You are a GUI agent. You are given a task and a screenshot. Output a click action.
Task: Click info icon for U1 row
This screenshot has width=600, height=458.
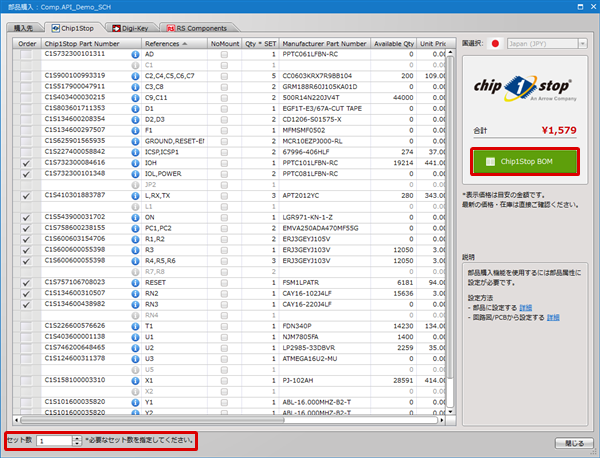click(135, 337)
